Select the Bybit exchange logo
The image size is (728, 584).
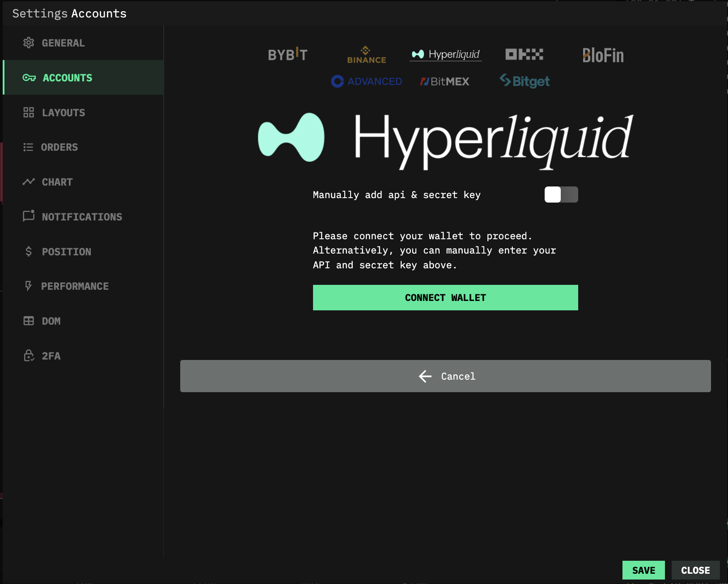pos(288,55)
